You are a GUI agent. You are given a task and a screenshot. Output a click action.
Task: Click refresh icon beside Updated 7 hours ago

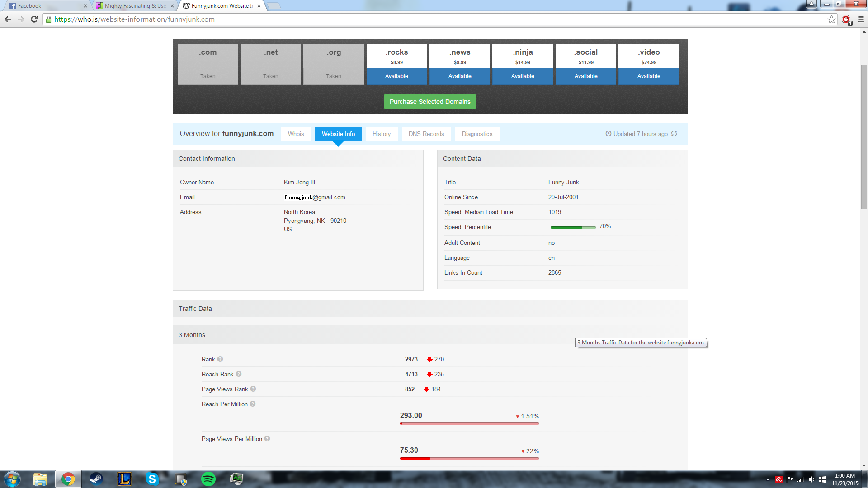pos(674,134)
